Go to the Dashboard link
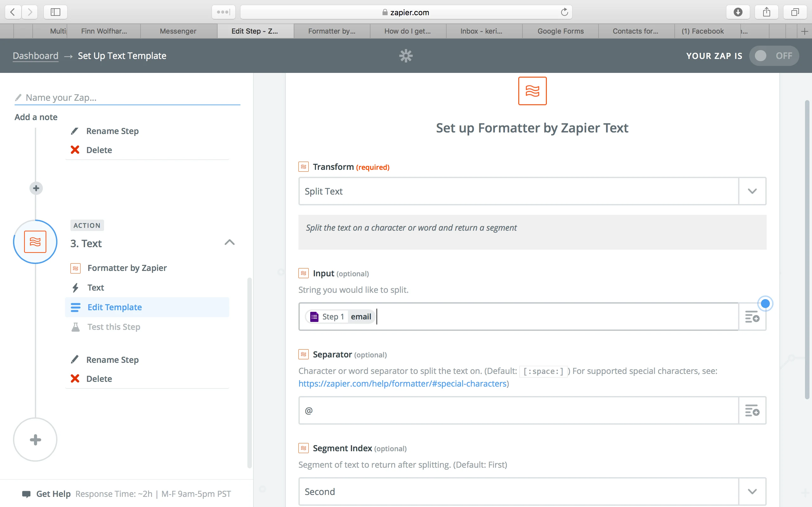The width and height of the screenshot is (812, 507). [36, 56]
